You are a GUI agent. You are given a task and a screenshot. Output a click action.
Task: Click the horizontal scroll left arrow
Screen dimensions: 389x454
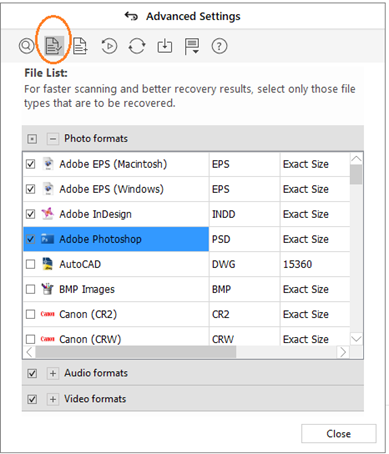click(x=29, y=352)
